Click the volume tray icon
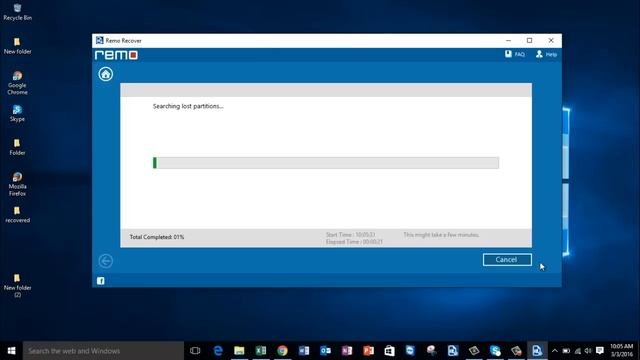This screenshot has width=640, height=360. coord(588,351)
